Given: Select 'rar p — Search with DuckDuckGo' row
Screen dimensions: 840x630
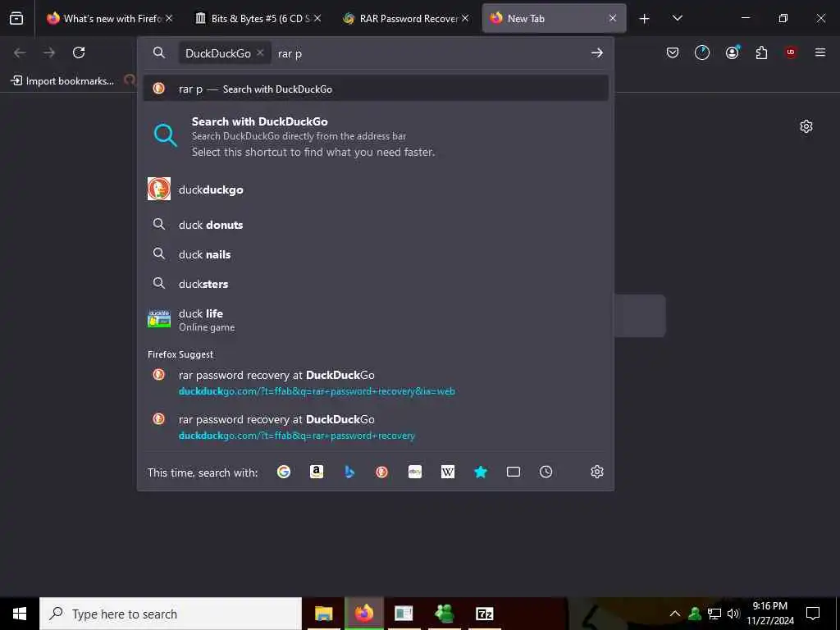Looking at the screenshot, I should [x=376, y=89].
